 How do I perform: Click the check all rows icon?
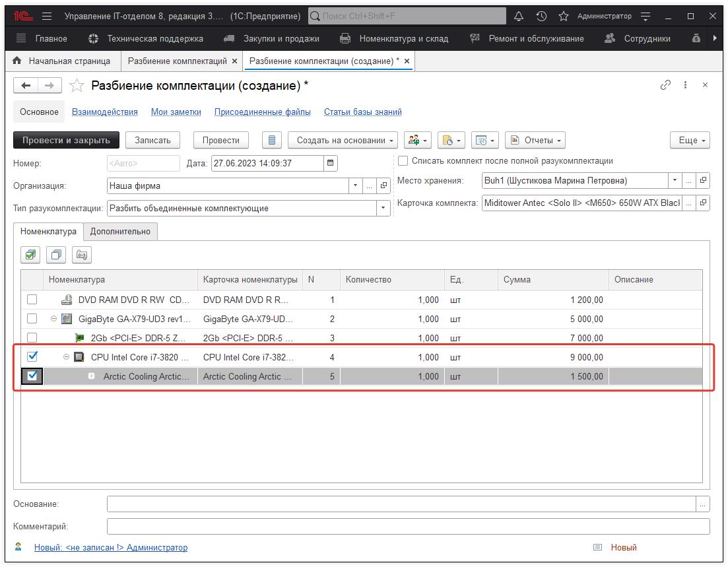[31, 254]
